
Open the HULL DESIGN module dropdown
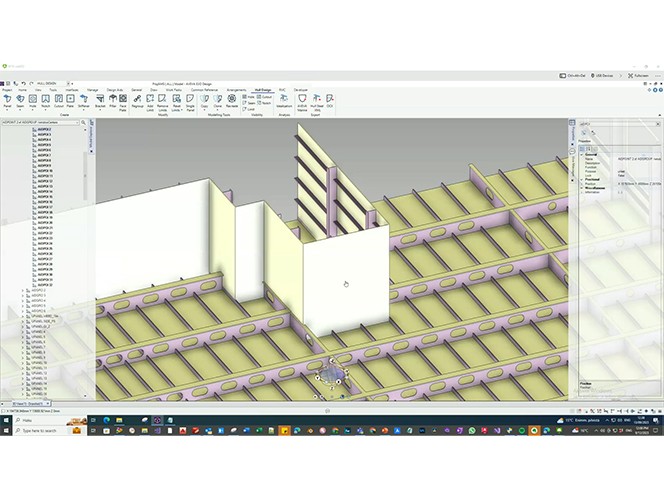tap(24, 82)
